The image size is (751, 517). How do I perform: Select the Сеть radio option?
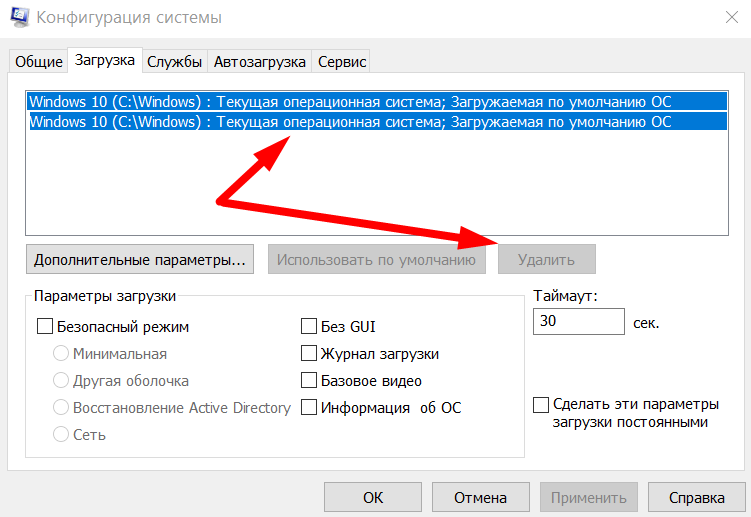pyautogui.click(x=61, y=435)
